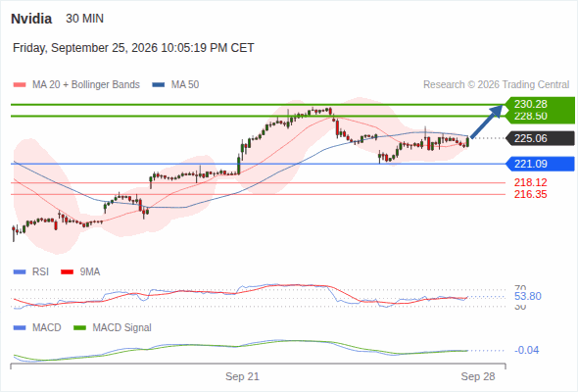Click the MACD Signal green legend swatch
Screen dimensions: 578x392
(x=79, y=328)
